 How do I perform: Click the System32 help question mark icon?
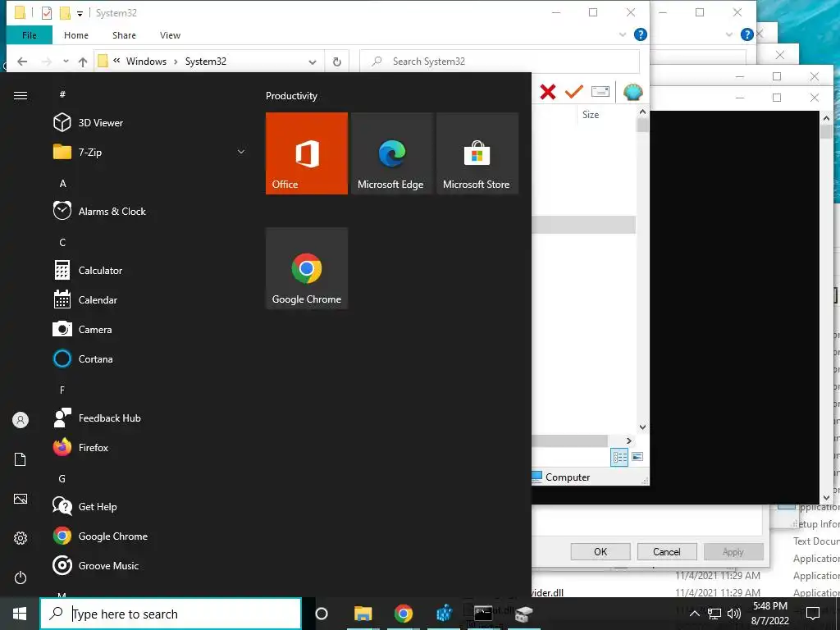640,34
